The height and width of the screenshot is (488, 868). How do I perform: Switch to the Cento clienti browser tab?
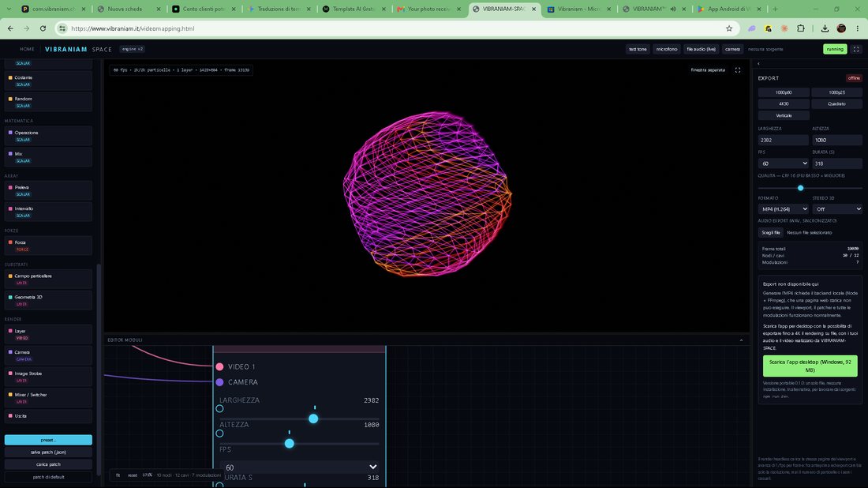(203, 9)
